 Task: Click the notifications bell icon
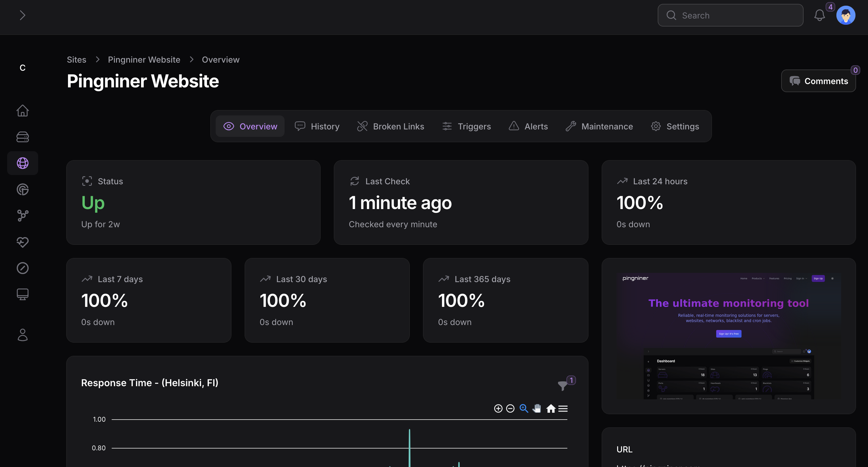[x=819, y=16]
